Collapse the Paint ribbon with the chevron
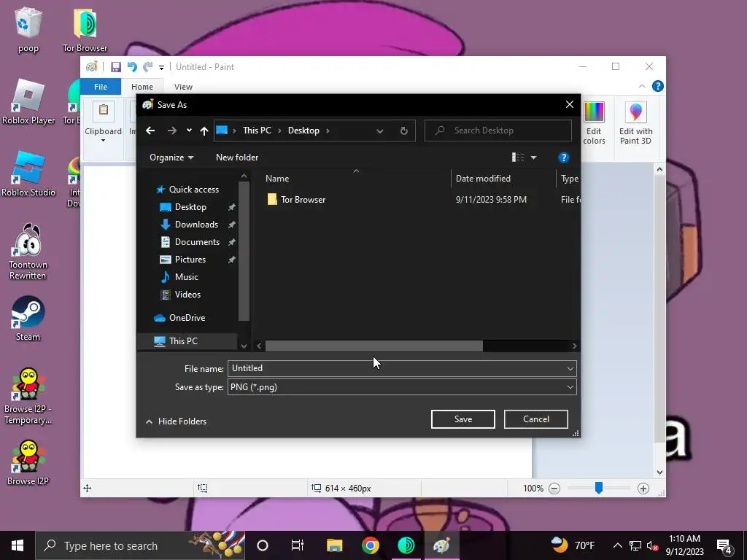Image resolution: width=747 pixels, height=560 pixels. 642,86
